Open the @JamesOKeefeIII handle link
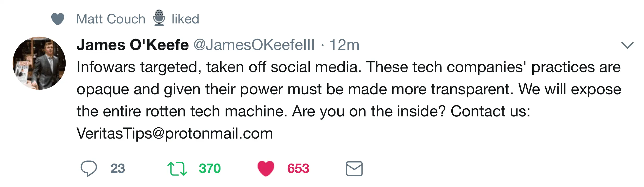 [x=254, y=45]
